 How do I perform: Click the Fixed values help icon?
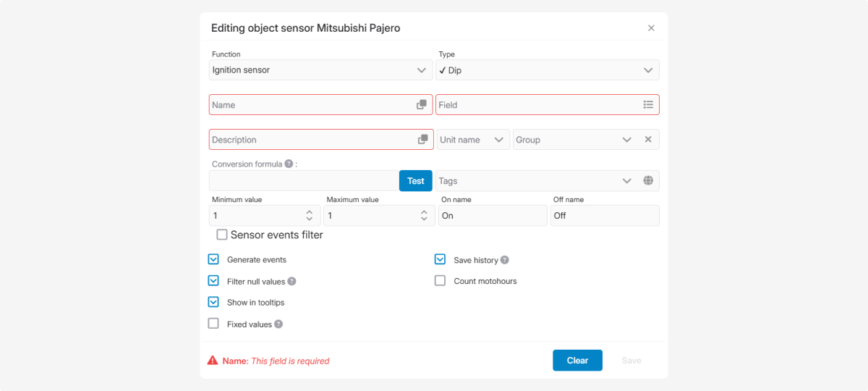click(x=278, y=324)
